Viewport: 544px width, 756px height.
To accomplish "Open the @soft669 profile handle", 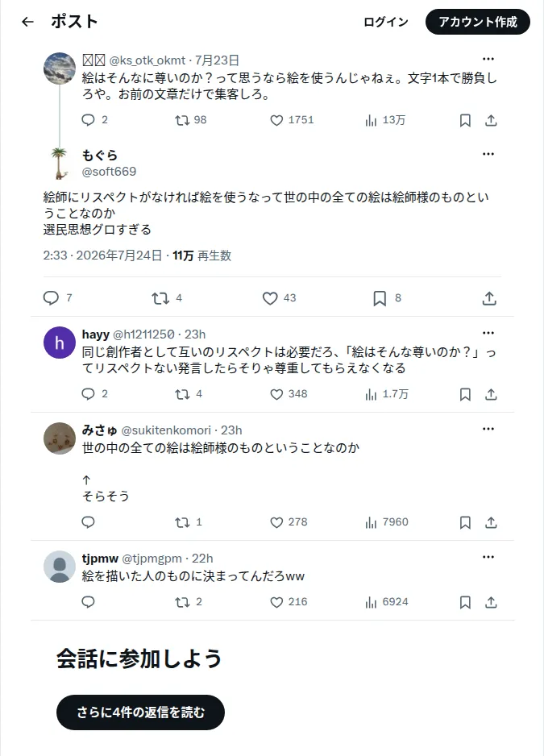I will (109, 172).
